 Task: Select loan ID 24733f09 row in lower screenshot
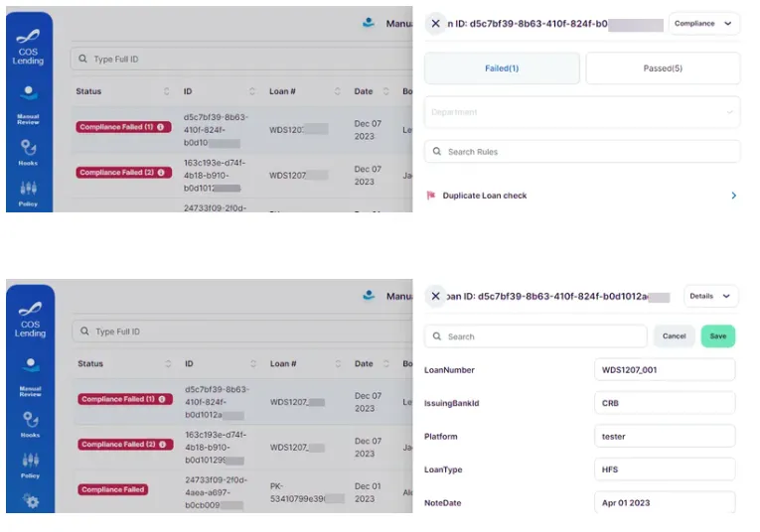(x=242, y=492)
